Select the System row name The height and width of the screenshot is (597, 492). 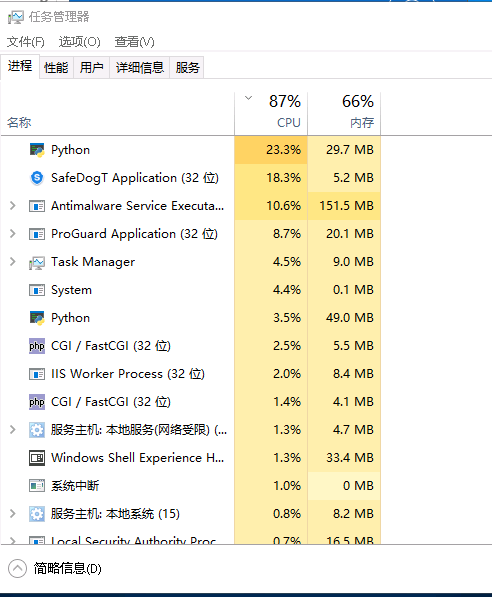coord(72,290)
